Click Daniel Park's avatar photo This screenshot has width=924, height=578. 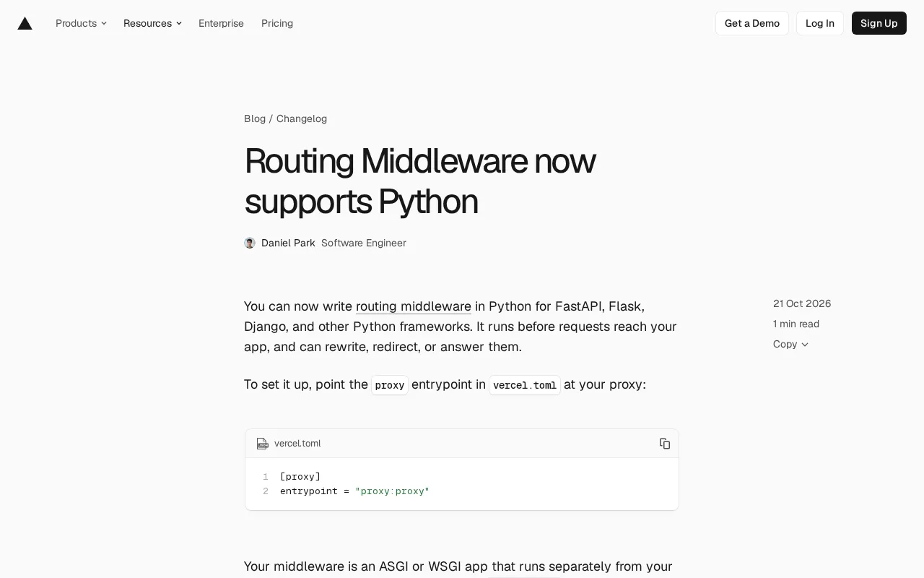coord(250,243)
